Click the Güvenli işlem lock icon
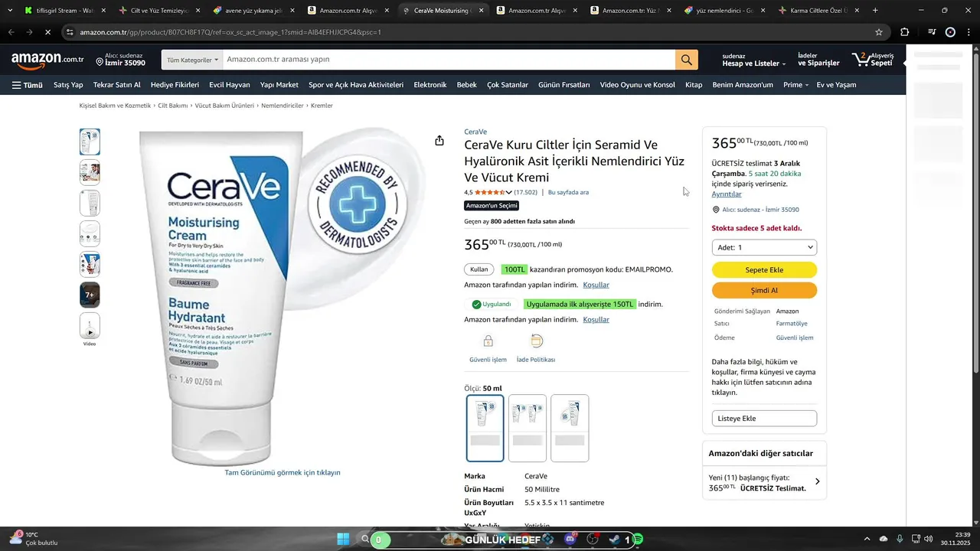The width and height of the screenshot is (980, 551). (x=488, y=341)
